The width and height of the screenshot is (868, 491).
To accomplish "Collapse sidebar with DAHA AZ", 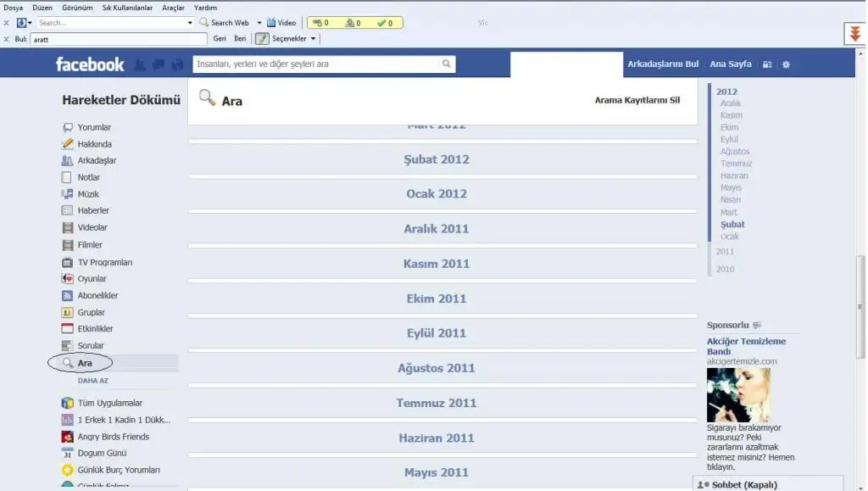I will [93, 381].
